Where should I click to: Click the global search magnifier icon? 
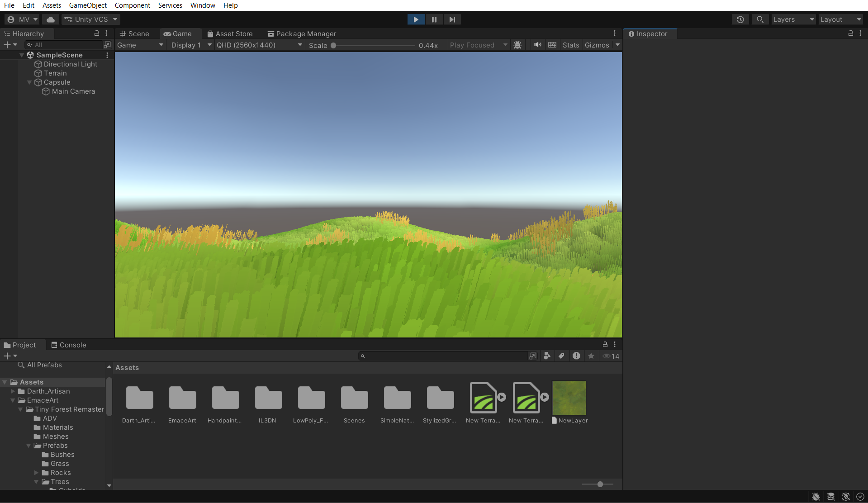(x=760, y=19)
